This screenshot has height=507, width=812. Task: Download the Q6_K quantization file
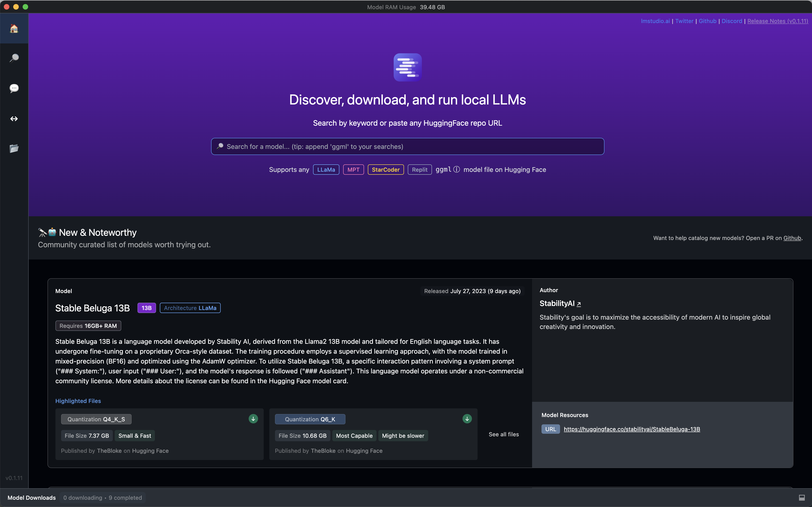click(467, 418)
